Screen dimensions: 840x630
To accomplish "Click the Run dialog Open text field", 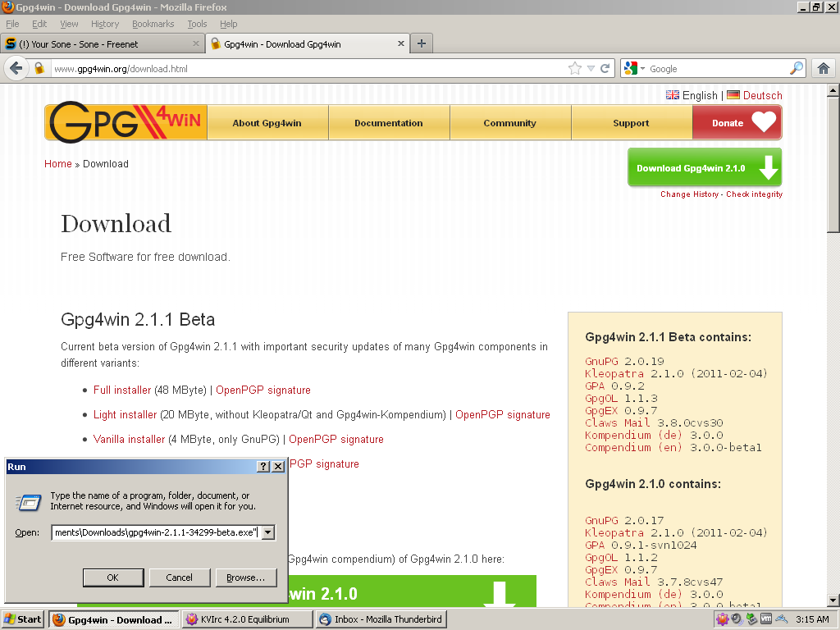I will pos(157,532).
